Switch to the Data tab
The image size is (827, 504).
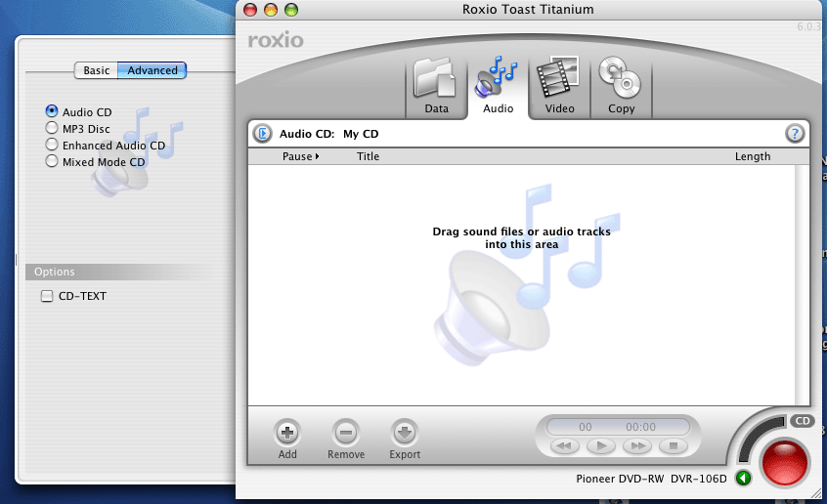point(436,87)
